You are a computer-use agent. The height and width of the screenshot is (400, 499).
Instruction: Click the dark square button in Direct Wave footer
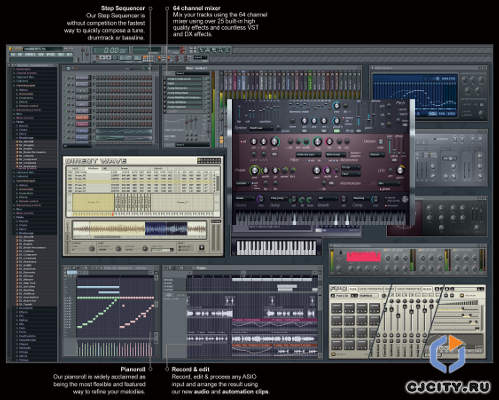click(201, 248)
